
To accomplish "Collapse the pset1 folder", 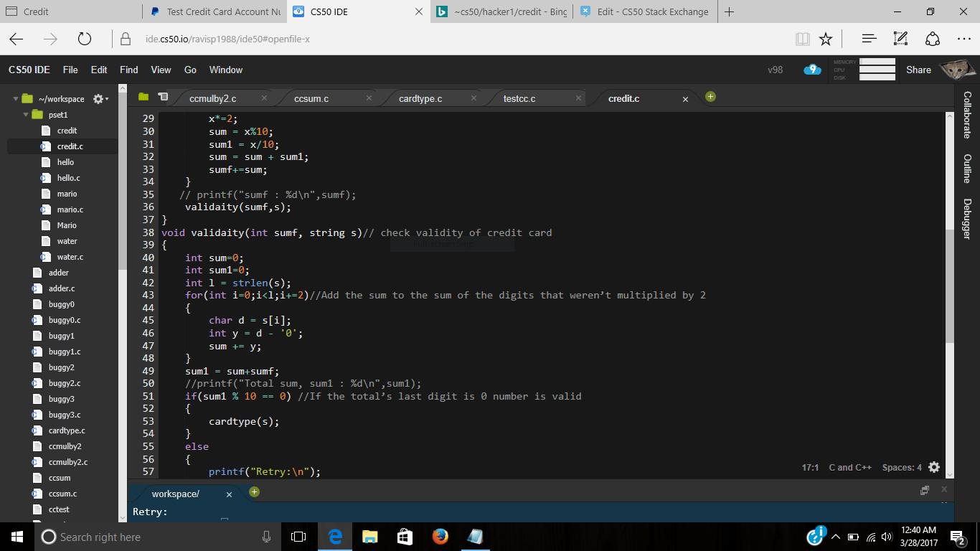I will tap(25, 115).
